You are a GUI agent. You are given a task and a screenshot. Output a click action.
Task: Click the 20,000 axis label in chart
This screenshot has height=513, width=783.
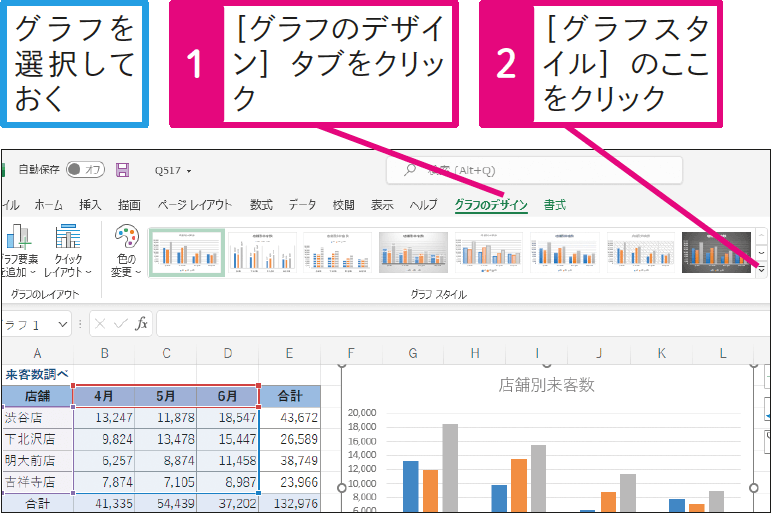click(x=362, y=413)
